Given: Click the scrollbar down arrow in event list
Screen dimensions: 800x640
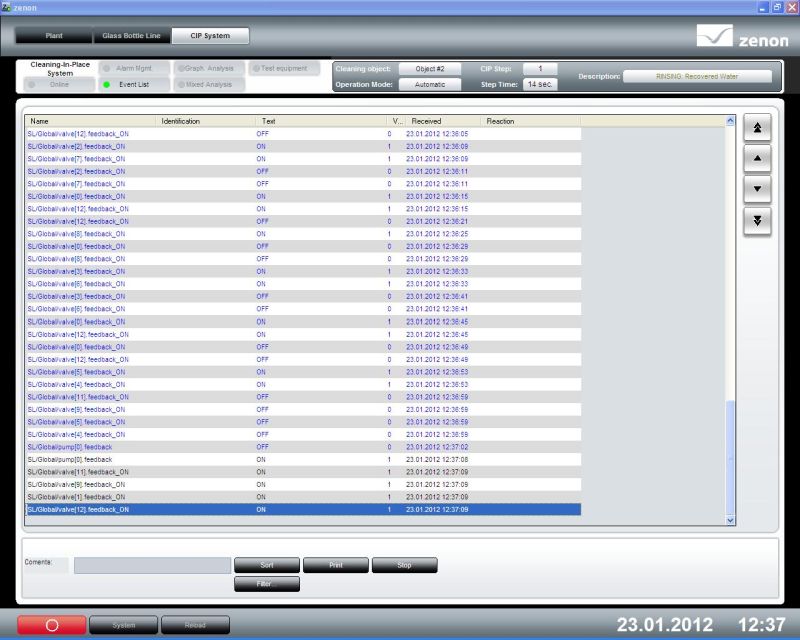Looking at the screenshot, I should pos(730,519).
